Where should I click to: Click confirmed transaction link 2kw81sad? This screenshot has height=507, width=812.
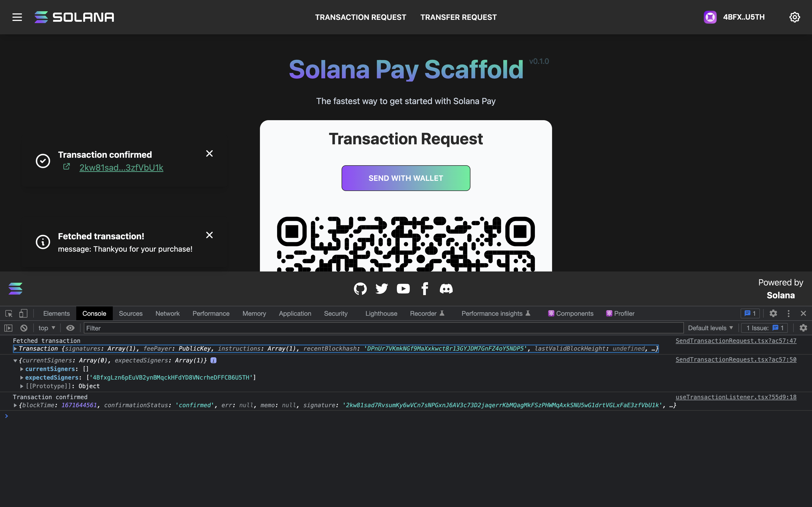[121, 167]
